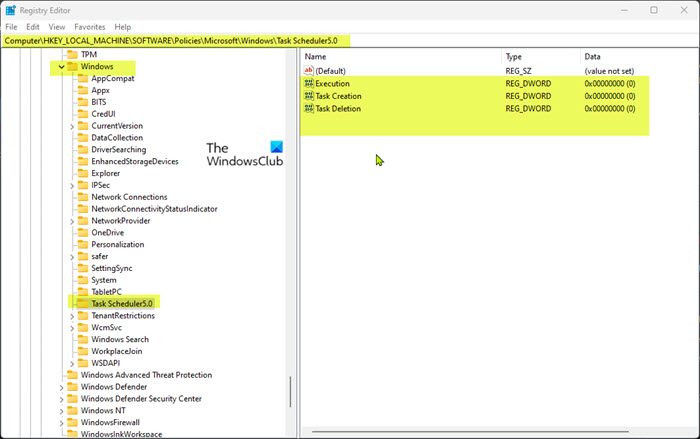Expand Windows Defender Security Center key
This screenshot has height=439, width=700.
61,399
